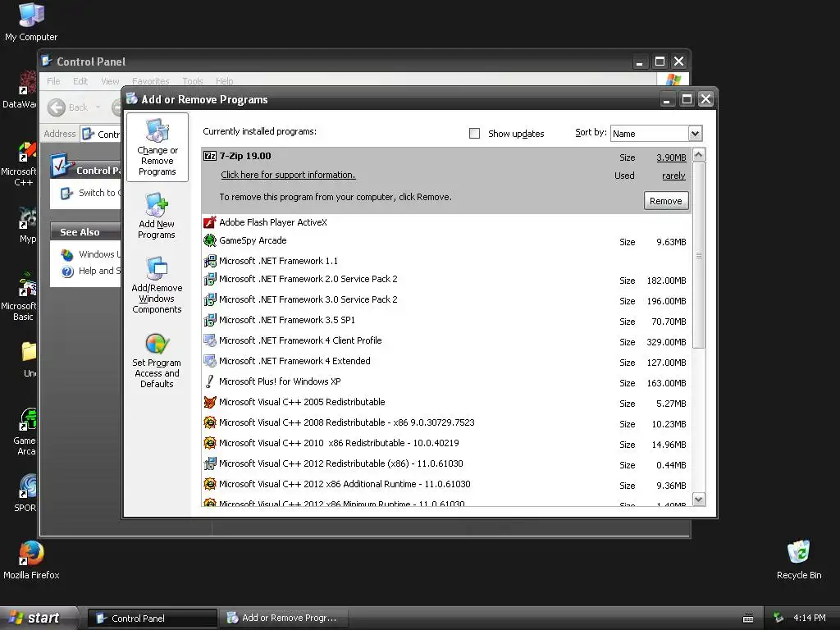This screenshot has width=840, height=630.
Task: Select Adobe Flash Player ActiveX entry
Action: [x=447, y=222]
